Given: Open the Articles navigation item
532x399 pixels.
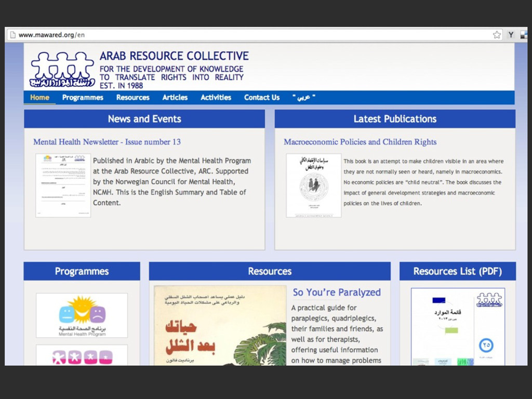Looking at the screenshot, I should (x=175, y=98).
